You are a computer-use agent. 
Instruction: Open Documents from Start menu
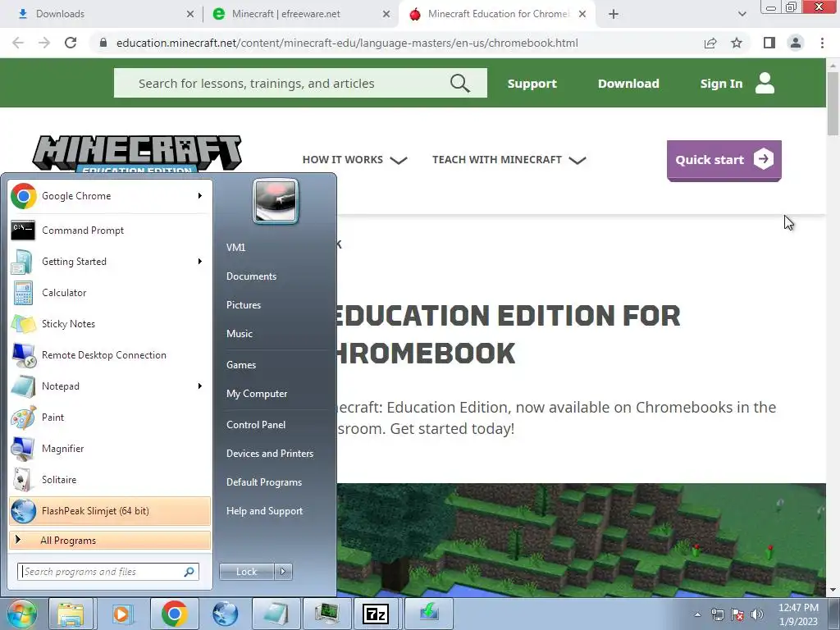[251, 276]
